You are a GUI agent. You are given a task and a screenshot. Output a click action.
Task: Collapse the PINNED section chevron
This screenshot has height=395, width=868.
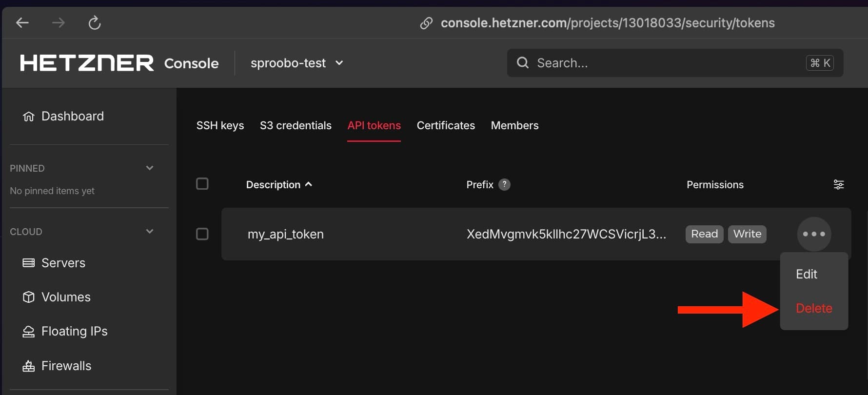point(150,168)
